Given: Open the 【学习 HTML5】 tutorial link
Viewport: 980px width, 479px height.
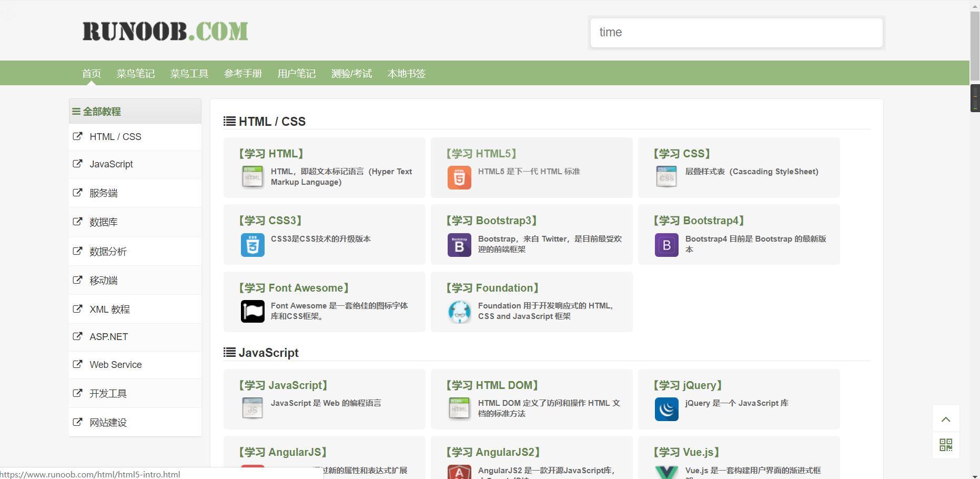Looking at the screenshot, I should click(x=481, y=154).
